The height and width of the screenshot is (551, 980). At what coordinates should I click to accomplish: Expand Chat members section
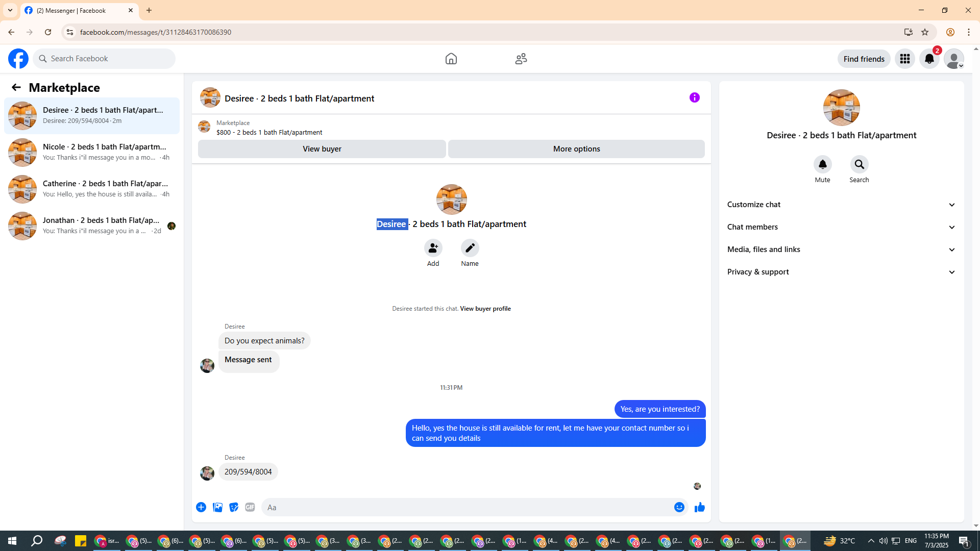click(x=841, y=227)
